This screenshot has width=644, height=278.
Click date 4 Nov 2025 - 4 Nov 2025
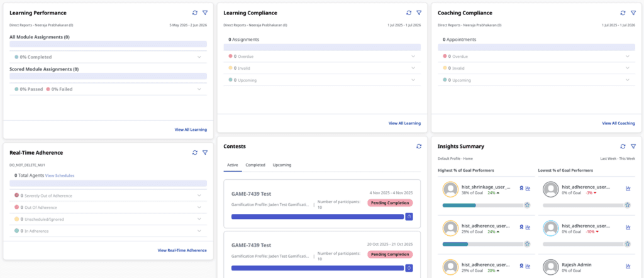tap(391, 192)
